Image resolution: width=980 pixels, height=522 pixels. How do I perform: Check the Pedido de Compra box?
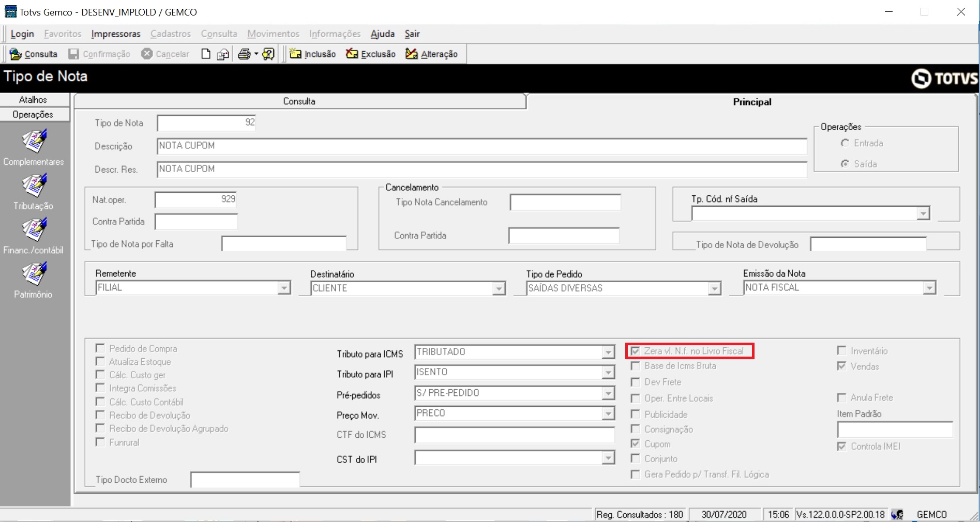(100, 348)
